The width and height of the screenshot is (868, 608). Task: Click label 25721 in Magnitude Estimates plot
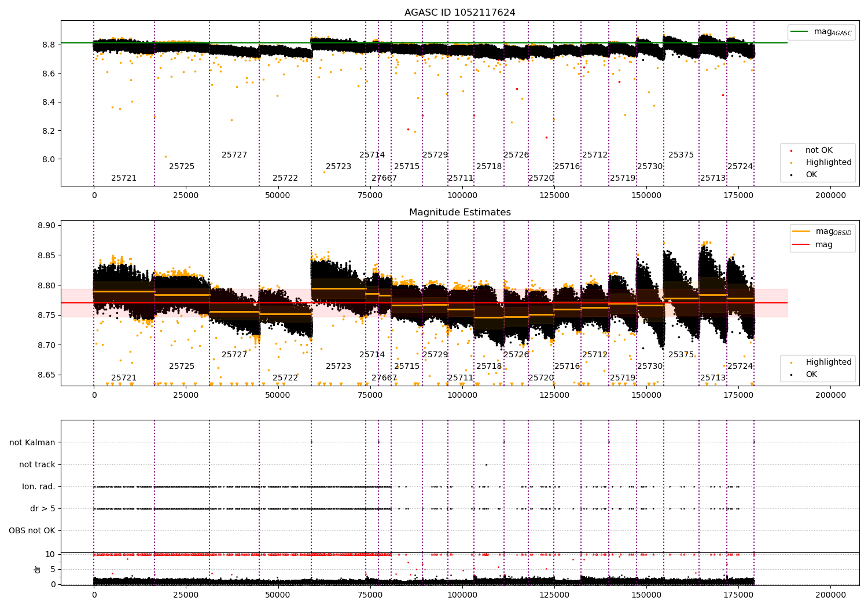tap(124, 378)
